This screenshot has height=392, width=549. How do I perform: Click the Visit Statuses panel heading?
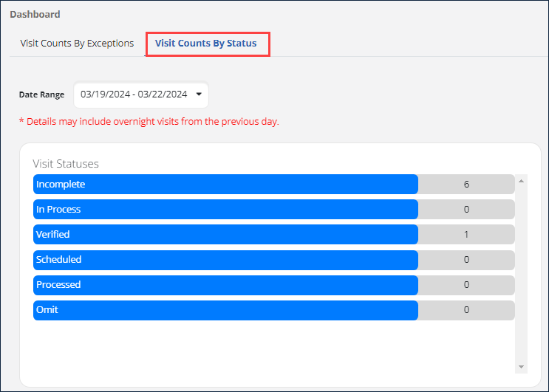[x=66, y=163]
